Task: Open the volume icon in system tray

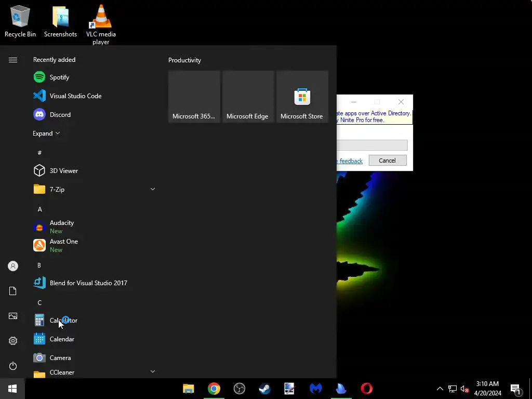Action: coord(464,389)
